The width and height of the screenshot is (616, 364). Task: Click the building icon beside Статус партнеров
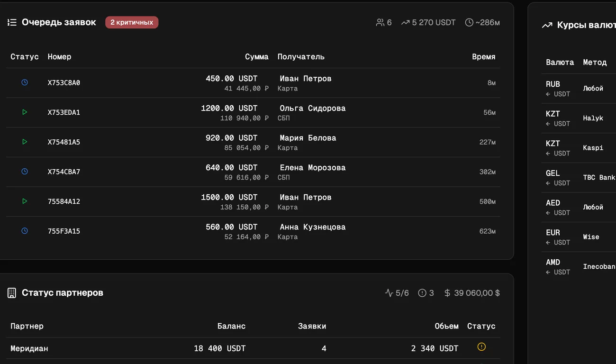point(12,293)
